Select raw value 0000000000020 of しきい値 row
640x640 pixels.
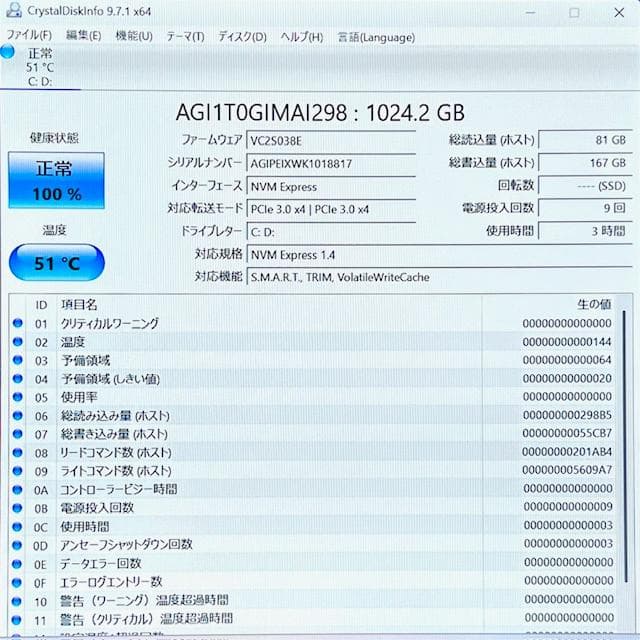tap(567, 378)
